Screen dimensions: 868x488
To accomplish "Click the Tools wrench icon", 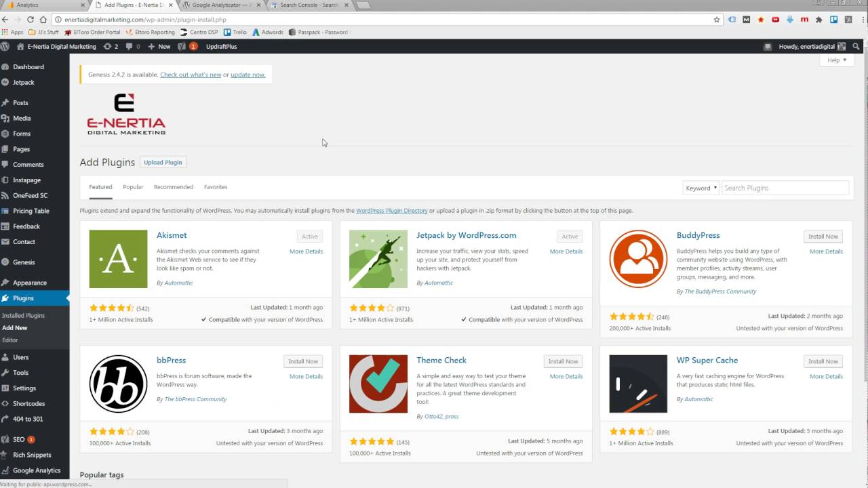I will click(5, 373).
